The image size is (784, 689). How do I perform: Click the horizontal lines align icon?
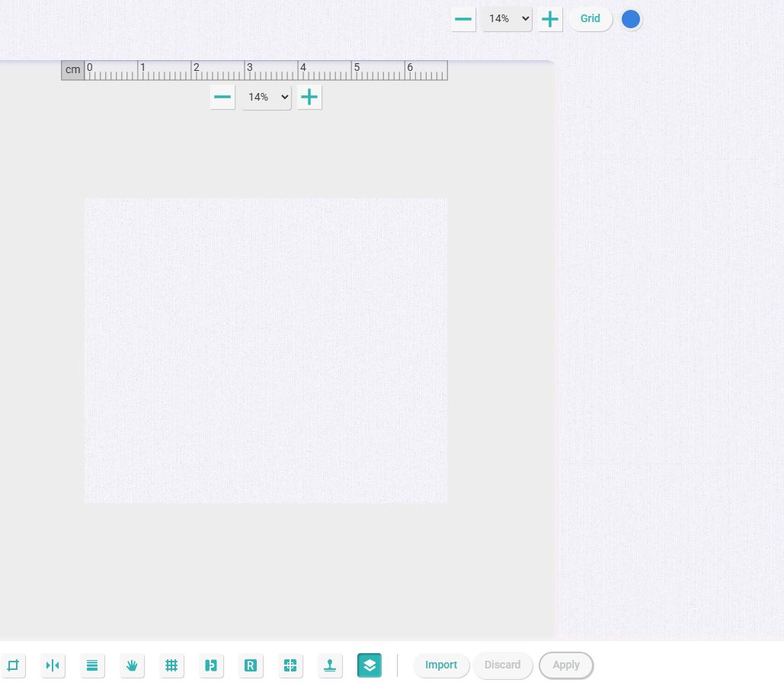pos(92,665)
